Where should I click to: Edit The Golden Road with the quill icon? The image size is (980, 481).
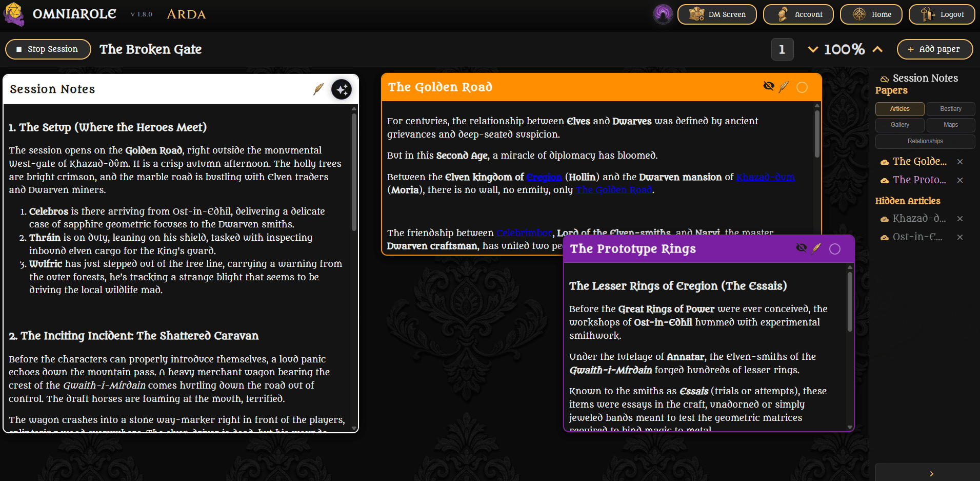pyautogui.click(x=784, y=87)
